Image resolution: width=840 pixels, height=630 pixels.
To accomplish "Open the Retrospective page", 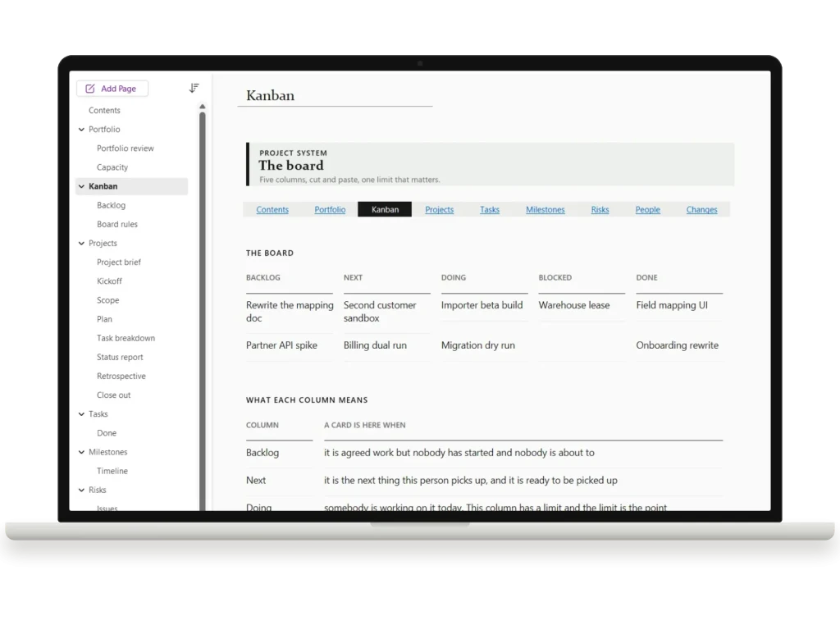I will pyautogui.click(x=121, y=376).
